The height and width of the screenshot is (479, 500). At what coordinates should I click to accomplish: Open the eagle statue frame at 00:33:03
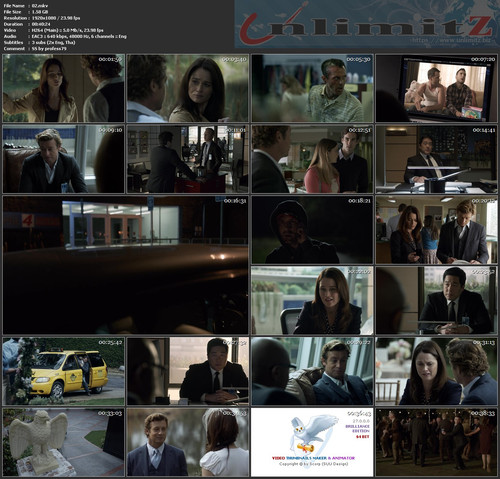click(63, 442)
